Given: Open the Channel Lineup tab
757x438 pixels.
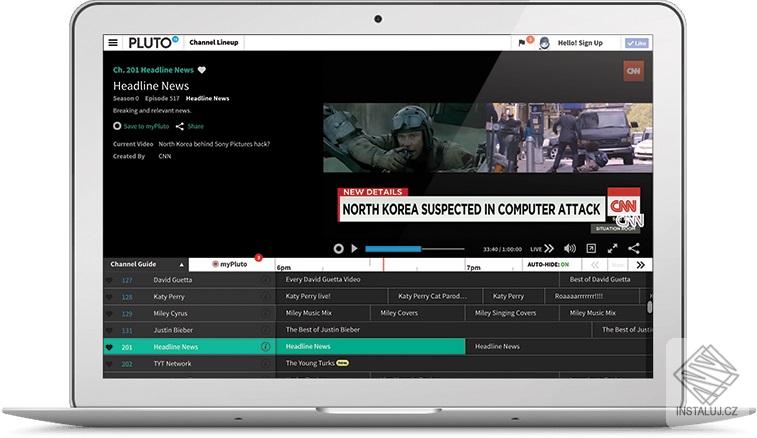Looking at the screenshot, I should click(x=213, y=42).
